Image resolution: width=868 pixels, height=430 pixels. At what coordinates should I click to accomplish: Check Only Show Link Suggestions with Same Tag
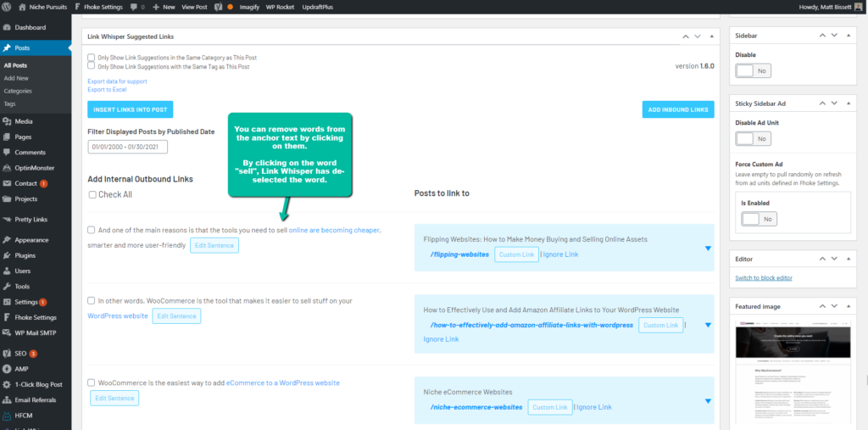[x=92, y=66]
